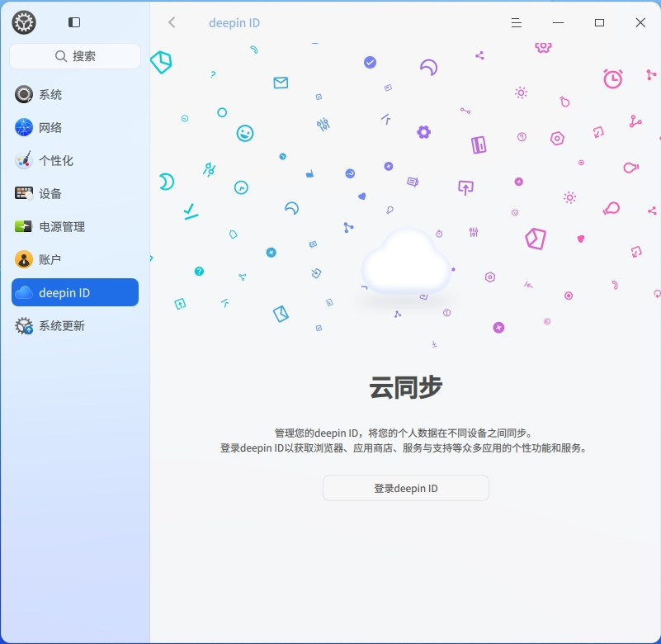Screen dimensions: 661x644
Task: Click the 网络 label in sidebar
Action: tap(50, 127)
